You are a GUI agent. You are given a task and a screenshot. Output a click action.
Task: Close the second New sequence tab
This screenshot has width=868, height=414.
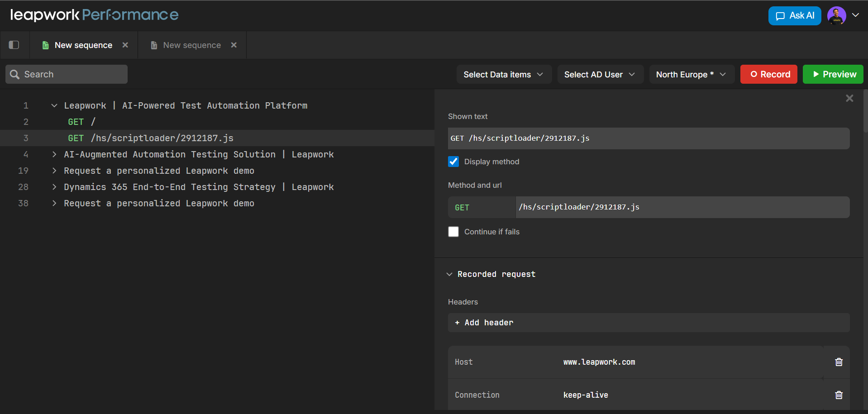234,45
